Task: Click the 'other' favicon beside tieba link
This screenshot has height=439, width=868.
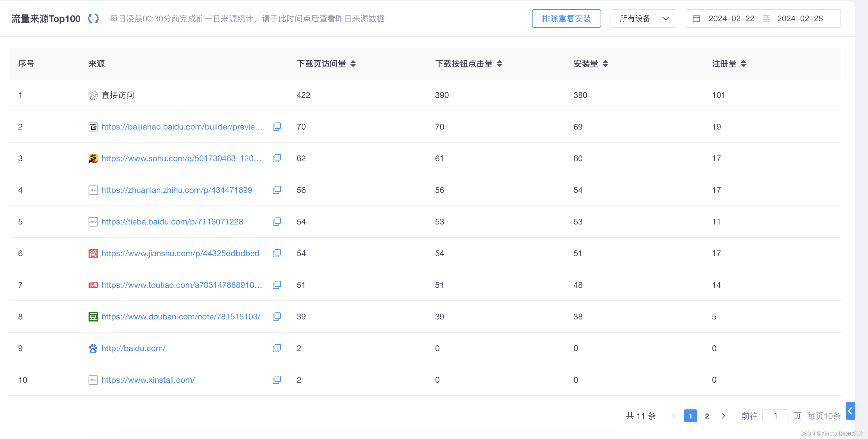Action: click(93, 222)
